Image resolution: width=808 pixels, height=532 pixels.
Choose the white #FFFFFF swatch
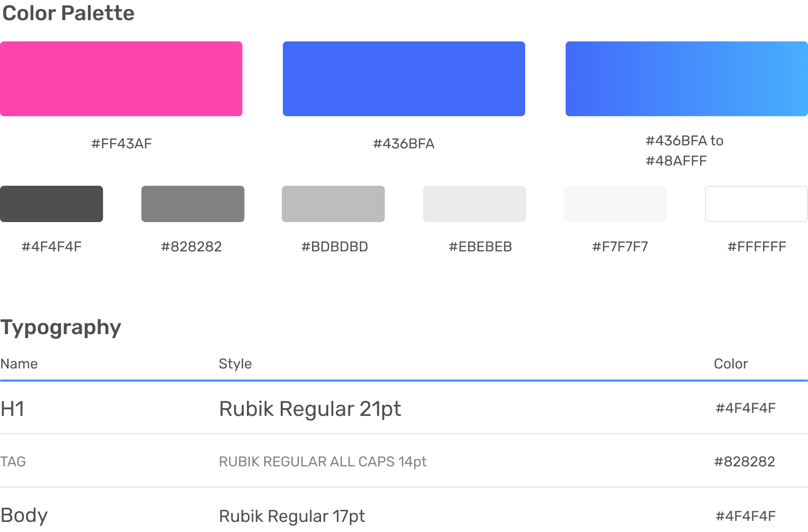756,204
